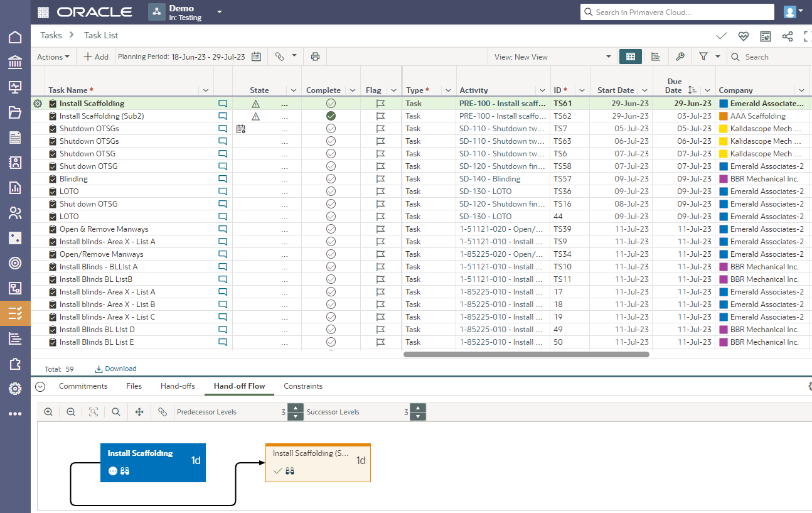Click the horizontal scrollbar under the task table

tap(526, 354)
